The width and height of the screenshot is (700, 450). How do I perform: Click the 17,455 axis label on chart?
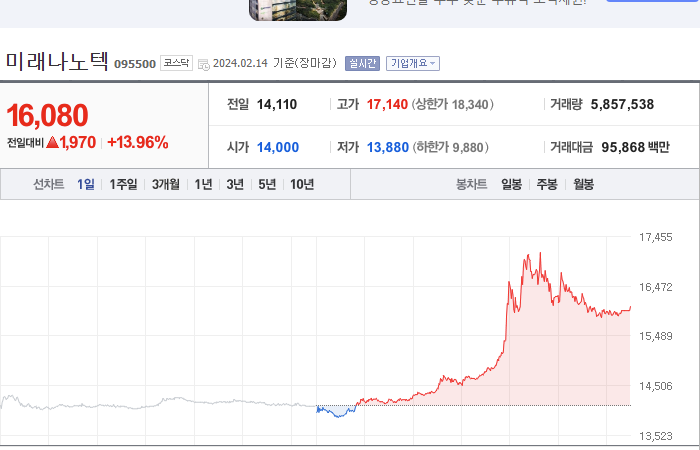(x=655, y=237)
